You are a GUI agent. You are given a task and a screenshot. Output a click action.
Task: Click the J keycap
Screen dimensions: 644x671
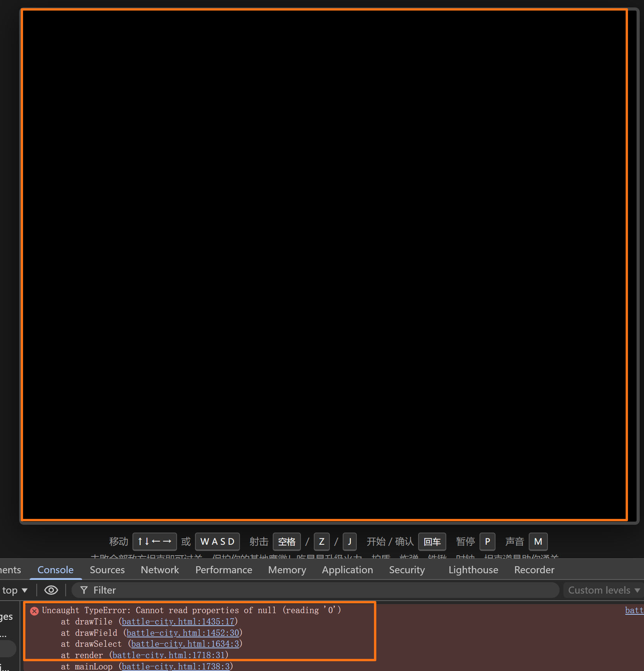click(350, 542)
